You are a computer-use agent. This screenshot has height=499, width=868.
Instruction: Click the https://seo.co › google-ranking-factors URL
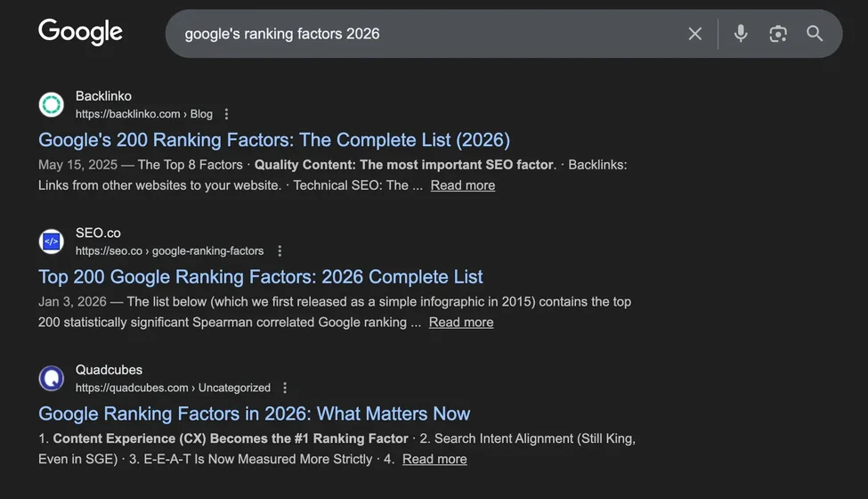pos(169,251)
